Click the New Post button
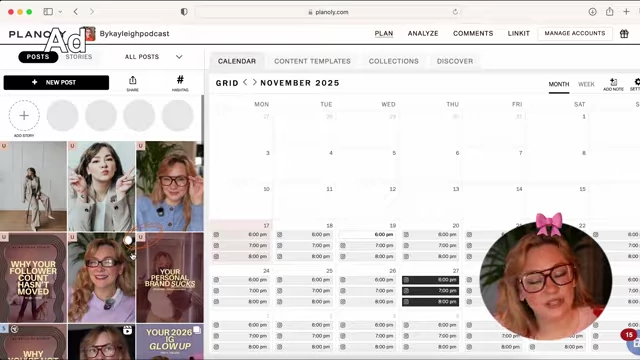The height and width of the screenshot is (360, 640). coord(56,82)
